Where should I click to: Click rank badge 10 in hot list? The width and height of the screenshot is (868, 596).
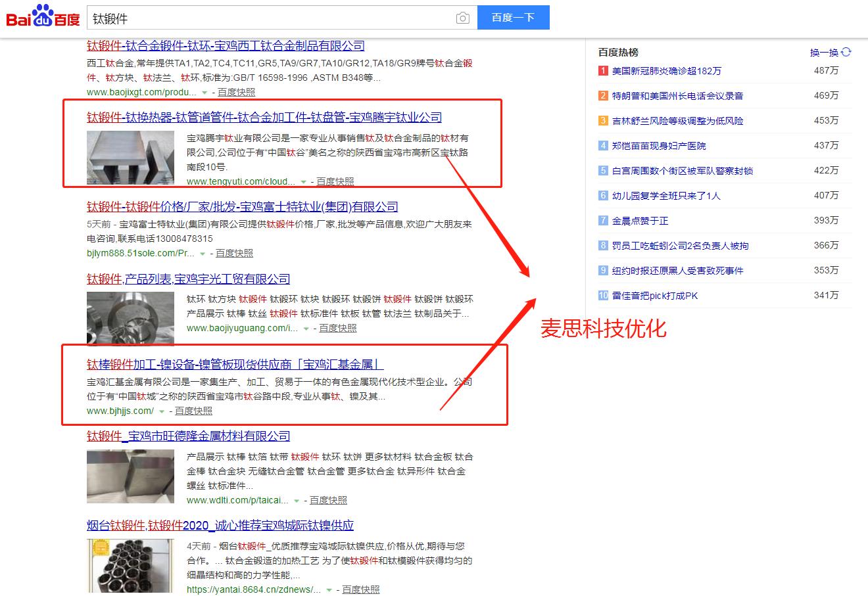coord(603,296)
